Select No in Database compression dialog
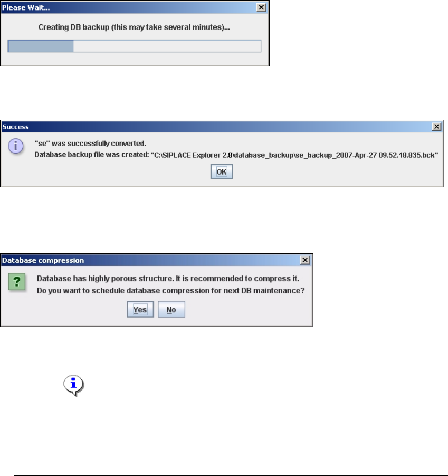This screenshot has width=448, height=476. pos(171,309)
